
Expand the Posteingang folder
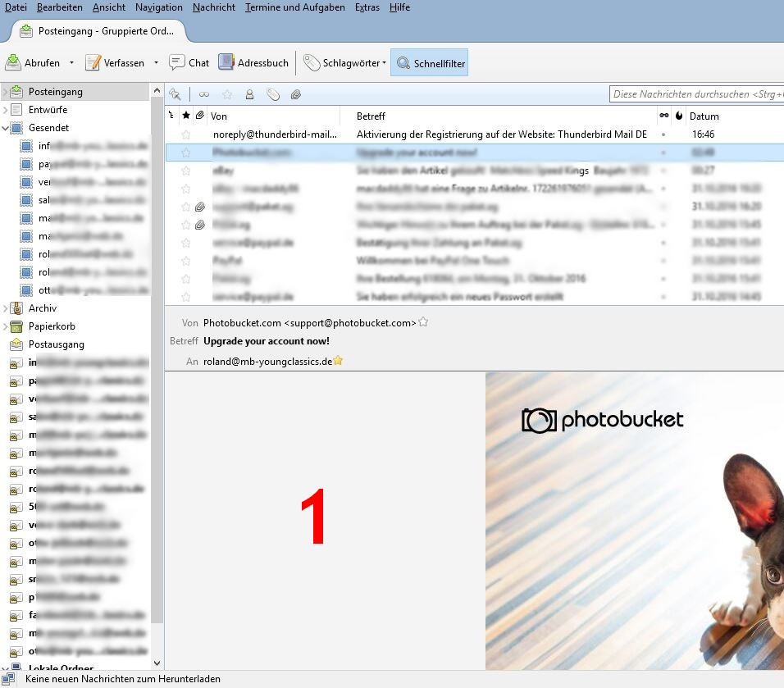(x=6, y=92)
